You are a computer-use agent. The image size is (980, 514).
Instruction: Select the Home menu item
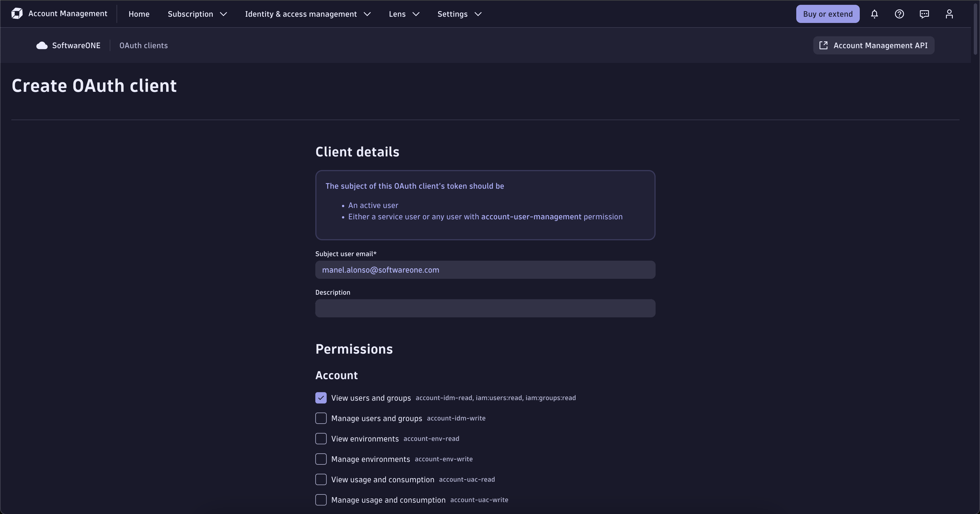point(139,14)
